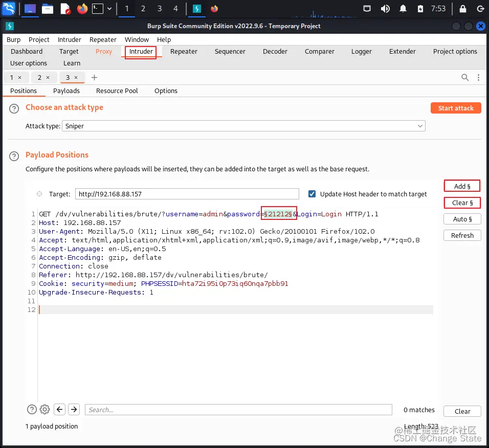Open the Burp menu
The height and width of the screenshot is (448, 489).
[x=14, y=39]
